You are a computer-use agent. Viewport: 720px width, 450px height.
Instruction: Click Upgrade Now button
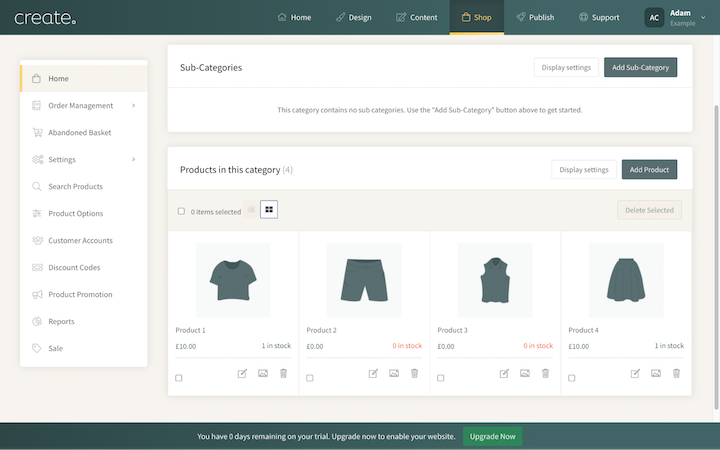[492, 436]
